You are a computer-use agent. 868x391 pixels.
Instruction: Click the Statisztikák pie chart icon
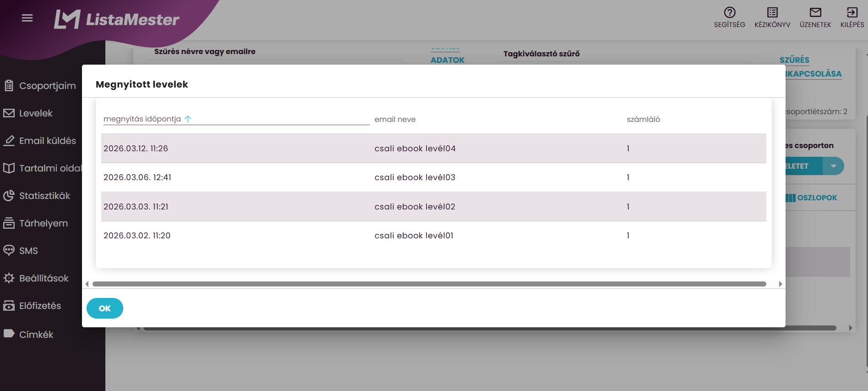9,196
